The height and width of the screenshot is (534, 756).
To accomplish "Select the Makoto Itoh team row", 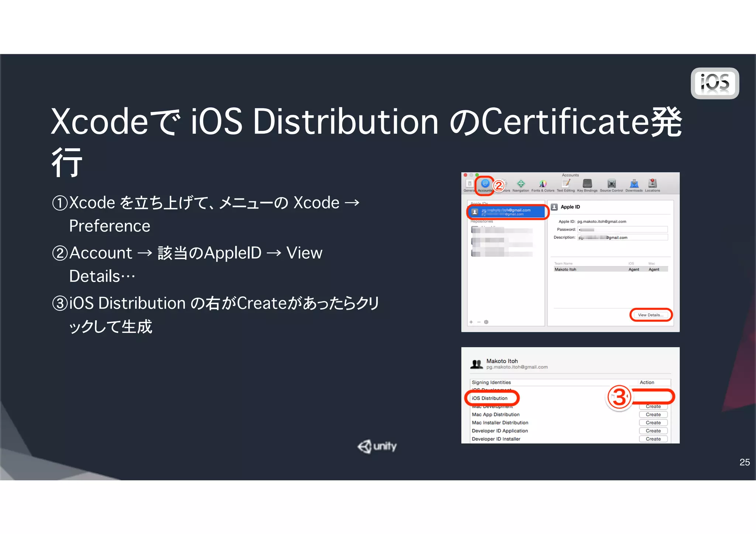I will click(611, 269).
